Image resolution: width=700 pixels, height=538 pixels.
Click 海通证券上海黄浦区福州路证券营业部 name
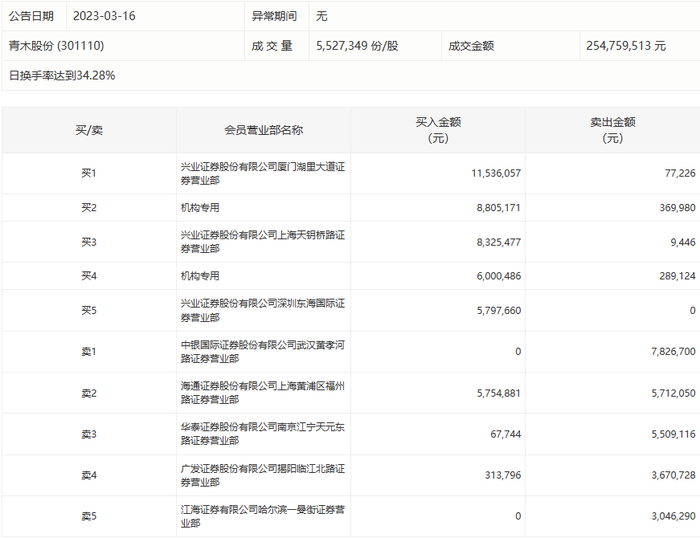pos(262,392)
